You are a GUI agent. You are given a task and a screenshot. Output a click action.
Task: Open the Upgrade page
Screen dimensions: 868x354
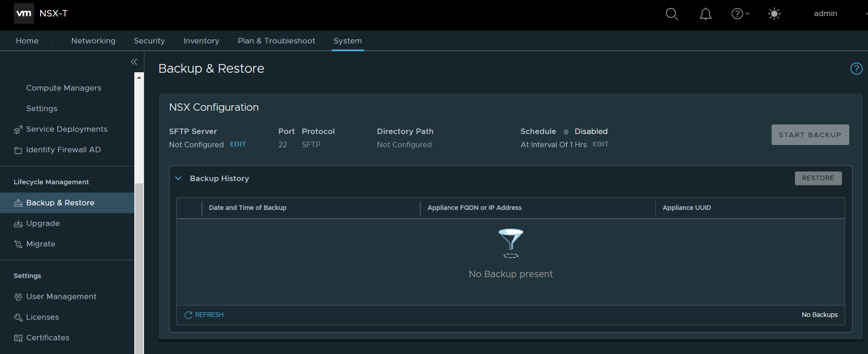pos(43,223)
